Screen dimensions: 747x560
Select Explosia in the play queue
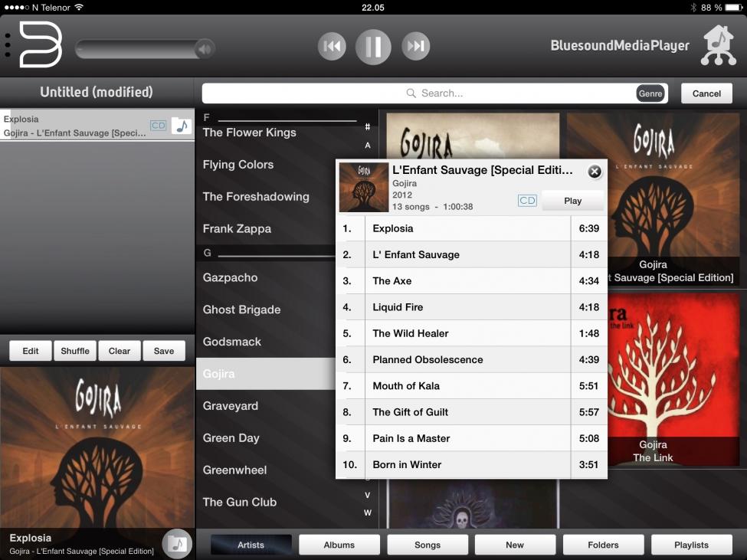point(97,126)
